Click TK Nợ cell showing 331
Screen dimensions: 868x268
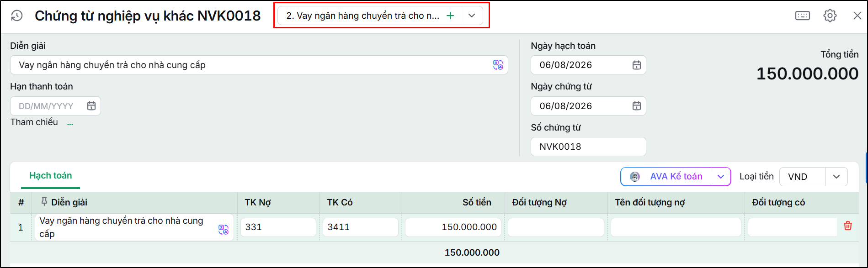pyautogui.click(x=278, y=227)
